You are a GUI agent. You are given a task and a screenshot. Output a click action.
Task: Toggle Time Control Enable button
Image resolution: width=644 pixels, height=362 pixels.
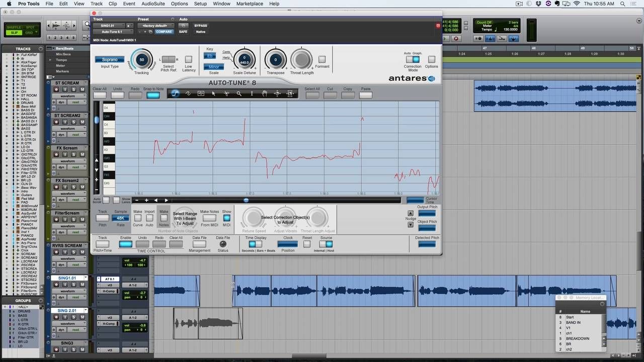[125, 244]
